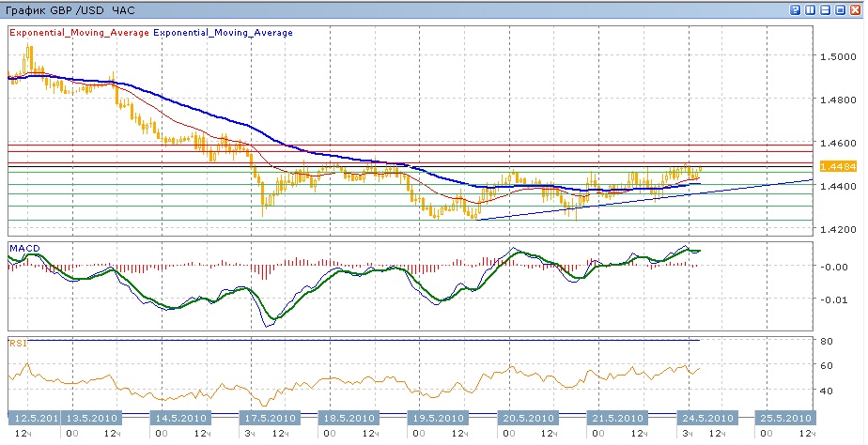Image resolution: width=868 pixels, height=445 pixels.
Task: Pick the 19.5.2010 date marker
Action: point(438,418)
